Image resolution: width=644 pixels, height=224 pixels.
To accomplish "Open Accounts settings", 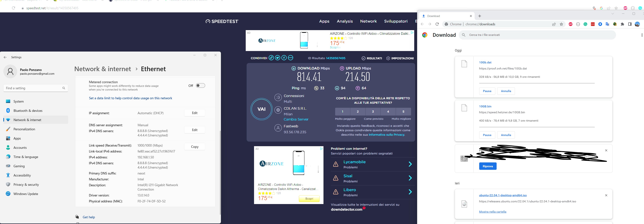I will pyautogui.click(x=36, y=147).
